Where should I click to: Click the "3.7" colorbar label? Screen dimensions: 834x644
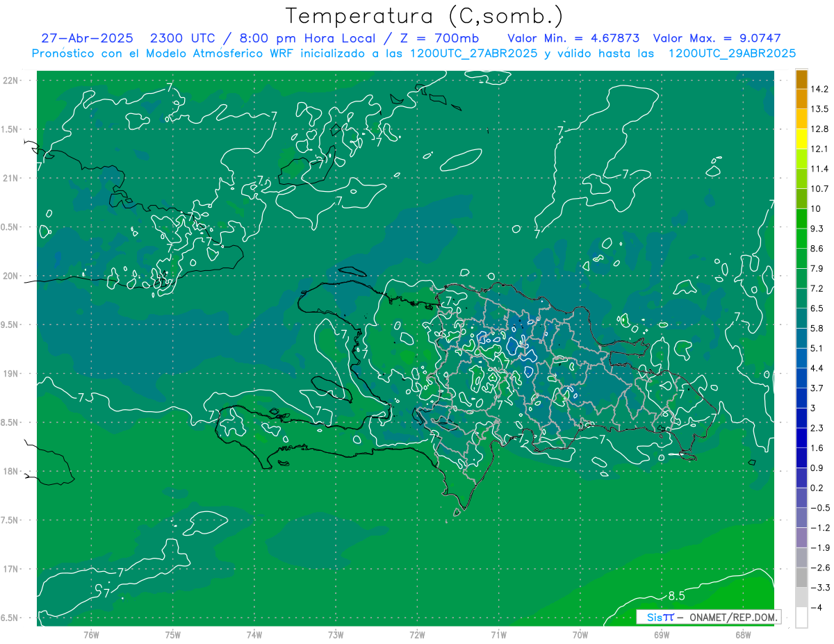817,388
